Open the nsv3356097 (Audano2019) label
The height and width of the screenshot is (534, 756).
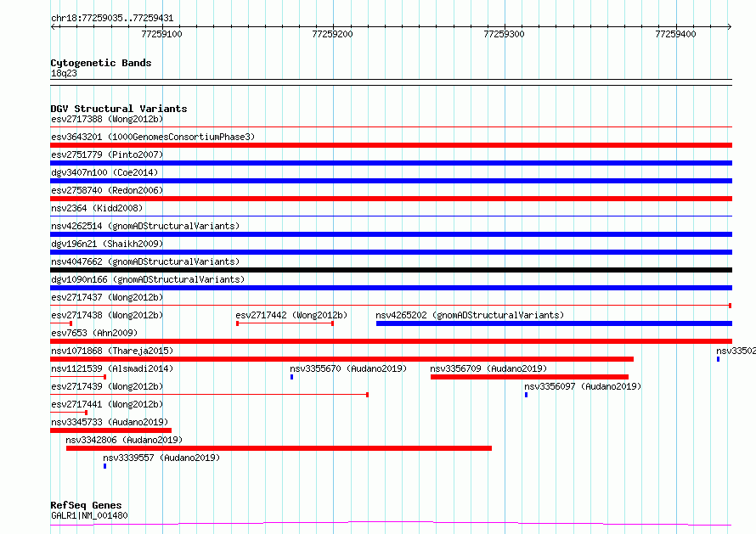click(x=583, y=386)
